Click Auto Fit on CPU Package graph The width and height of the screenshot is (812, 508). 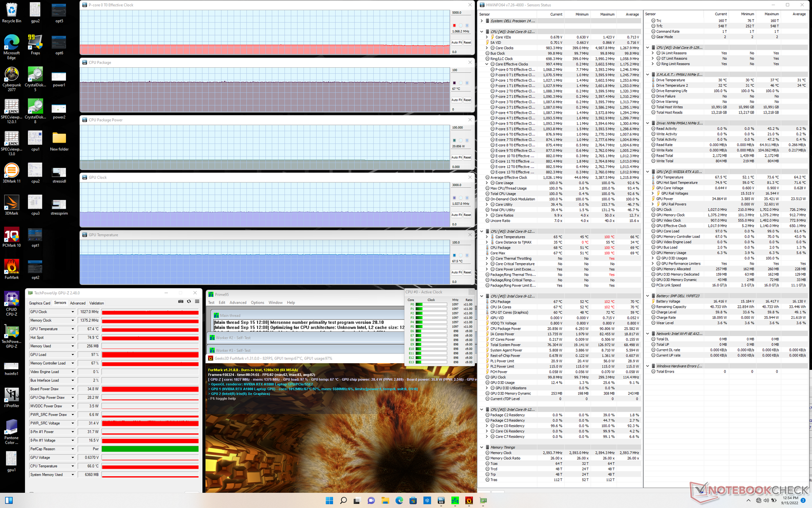click(x=456, y=100)
